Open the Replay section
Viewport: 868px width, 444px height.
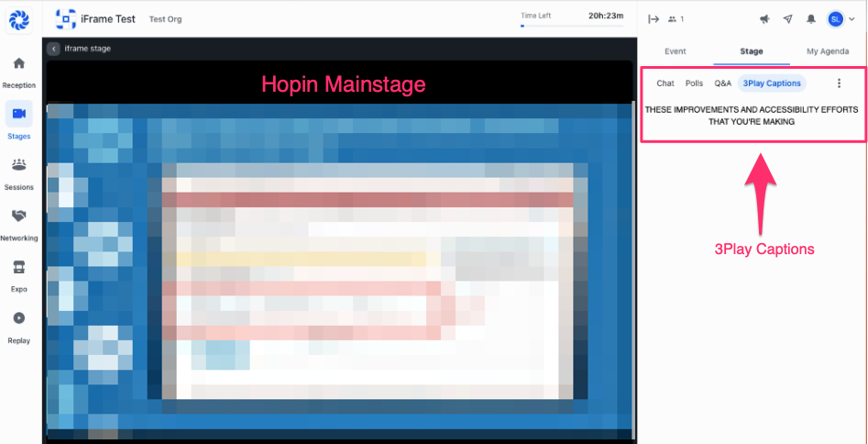(19, 327)
